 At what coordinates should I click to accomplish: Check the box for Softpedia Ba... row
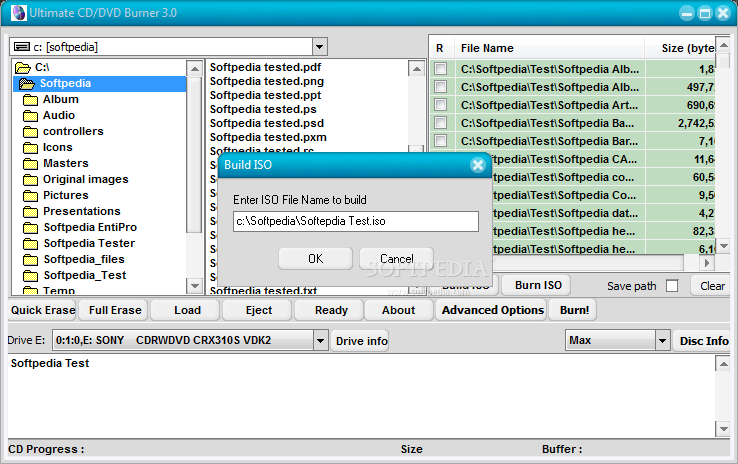441,122
